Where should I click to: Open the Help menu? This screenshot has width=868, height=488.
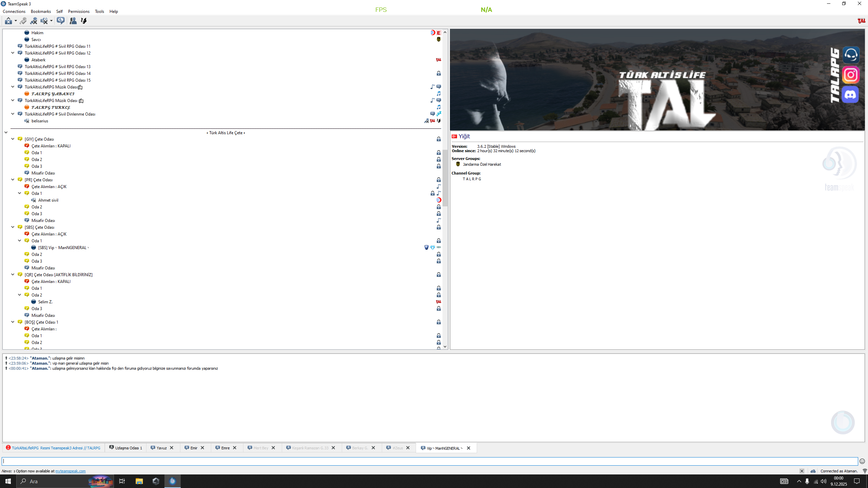tap(114, 12)
